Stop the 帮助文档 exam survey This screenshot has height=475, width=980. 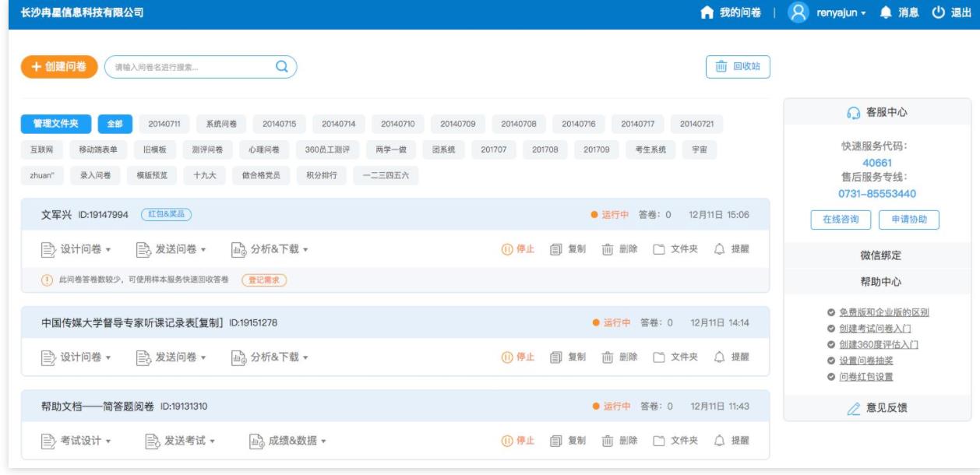point(518,440)
